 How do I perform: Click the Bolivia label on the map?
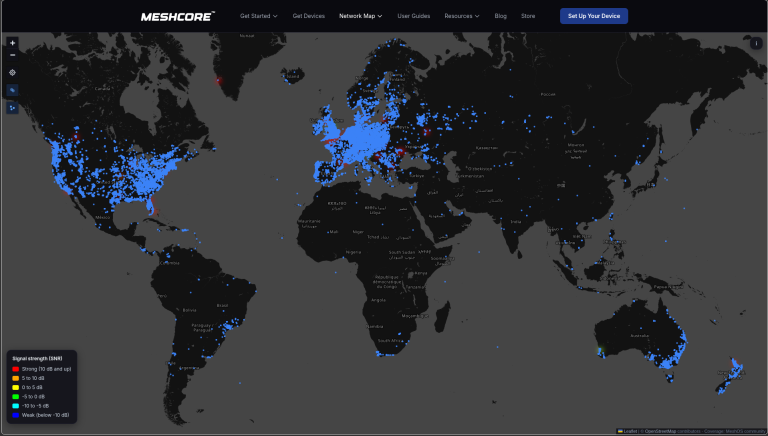(x=190, y=310)
